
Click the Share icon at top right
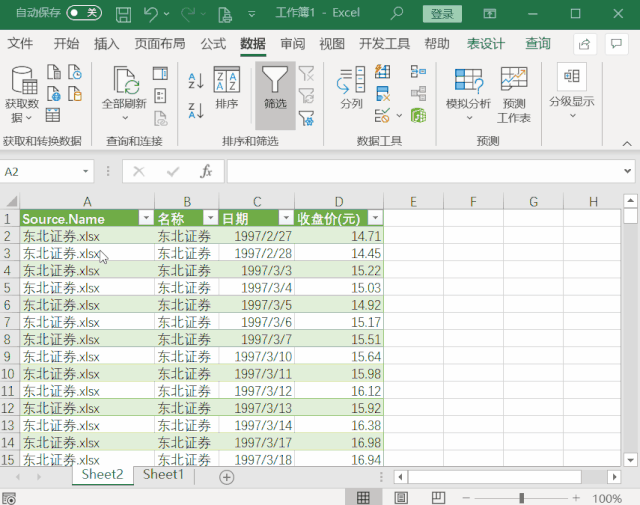click(585, 44)
